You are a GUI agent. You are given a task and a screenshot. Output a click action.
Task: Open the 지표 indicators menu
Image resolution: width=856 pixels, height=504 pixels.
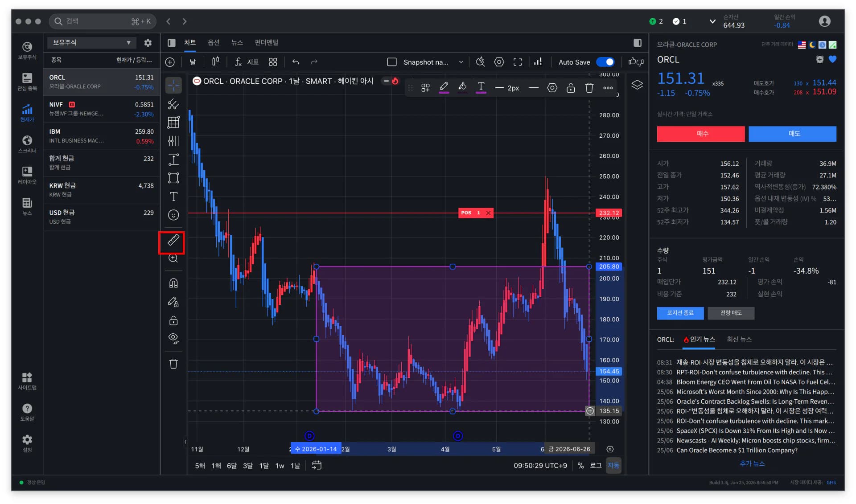click(247, 62)
